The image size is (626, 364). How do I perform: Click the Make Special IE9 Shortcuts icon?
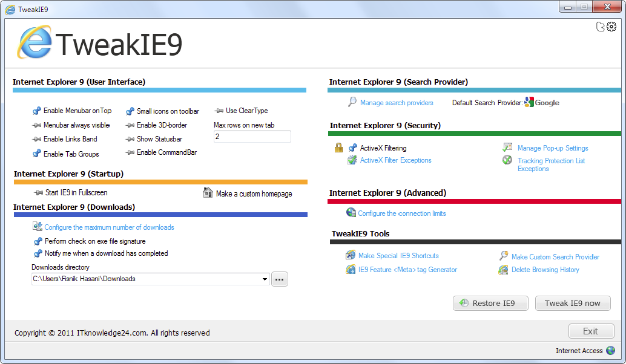[351, 255]
